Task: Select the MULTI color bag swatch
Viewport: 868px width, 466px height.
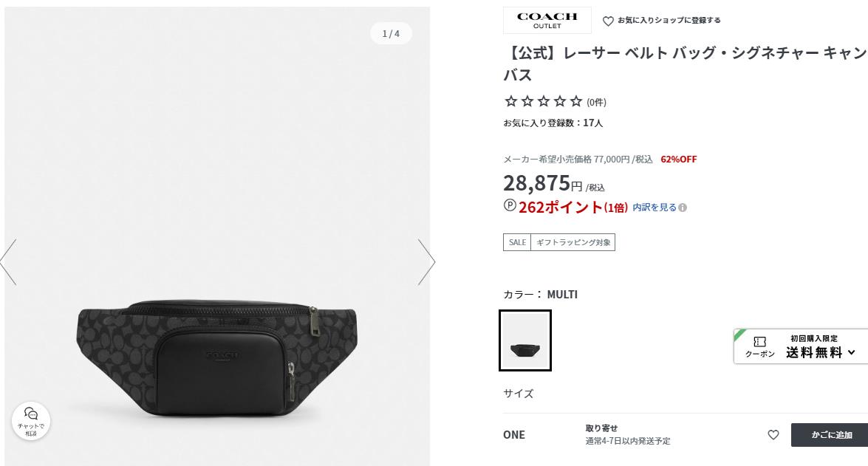Action: pos(524,340)
